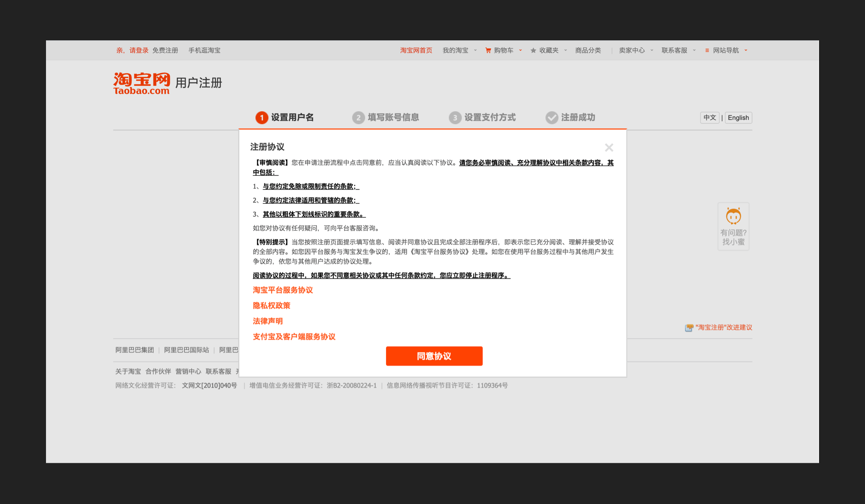Click the 网站导航 menu icon

pyautogui.click(x=707, y=50)
